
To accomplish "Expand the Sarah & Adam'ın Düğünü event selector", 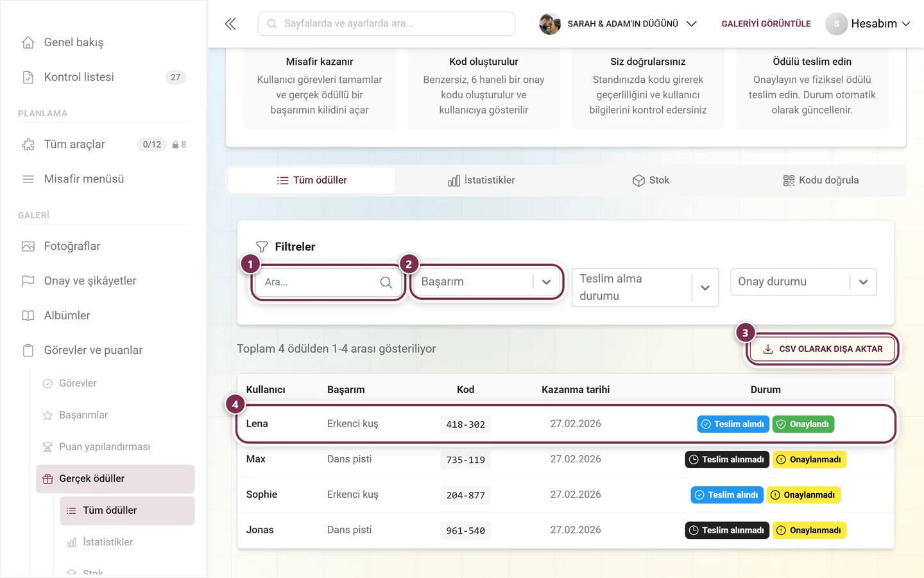I will (618, 24).
